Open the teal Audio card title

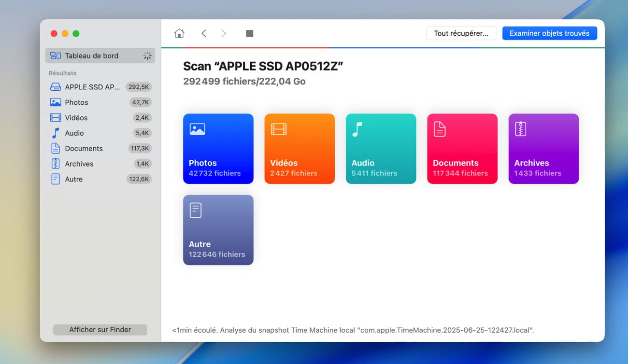pyautogui.click(x=363, y=163)
